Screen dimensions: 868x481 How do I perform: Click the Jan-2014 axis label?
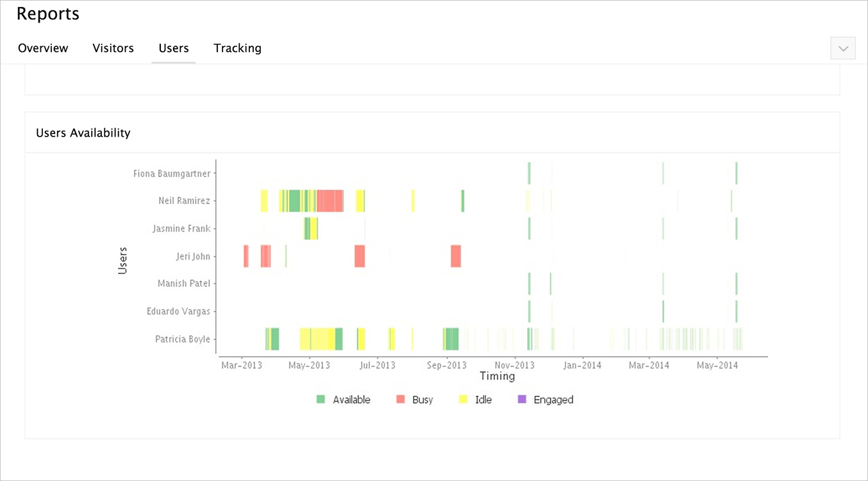click(x=582, y=366)
